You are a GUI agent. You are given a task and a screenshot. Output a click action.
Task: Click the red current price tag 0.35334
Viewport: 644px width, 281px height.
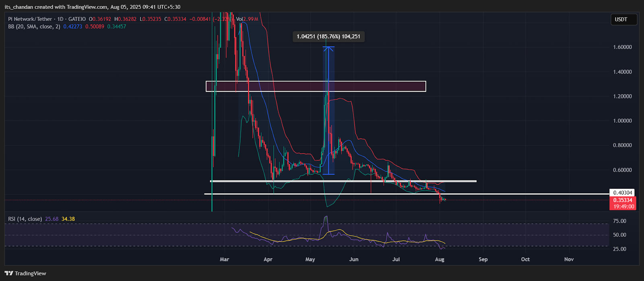(622, 200)
